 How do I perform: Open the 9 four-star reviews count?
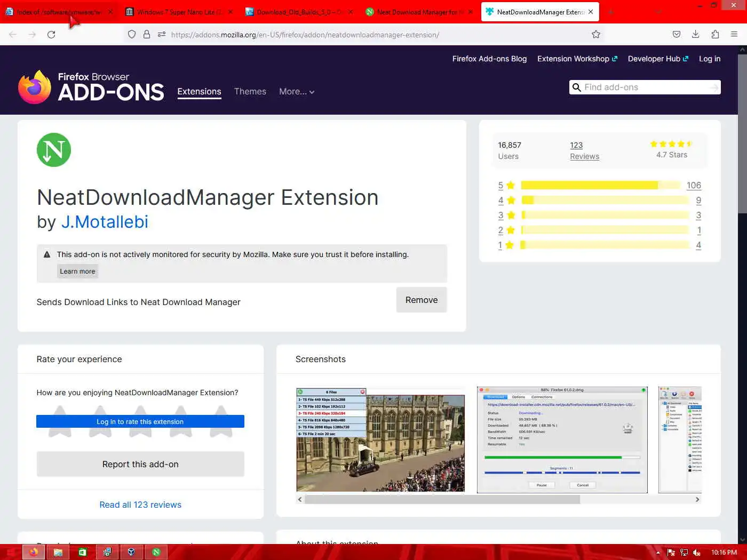point(698,200)
